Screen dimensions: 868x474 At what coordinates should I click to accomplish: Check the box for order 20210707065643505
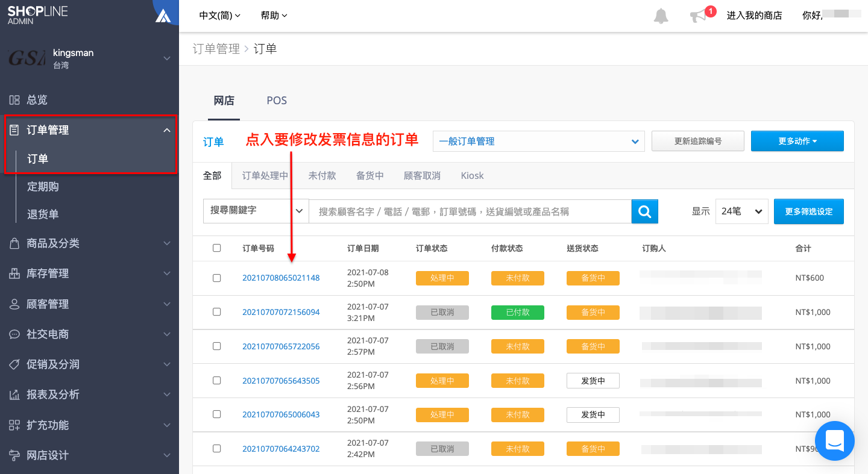click(x=217, y=381)
